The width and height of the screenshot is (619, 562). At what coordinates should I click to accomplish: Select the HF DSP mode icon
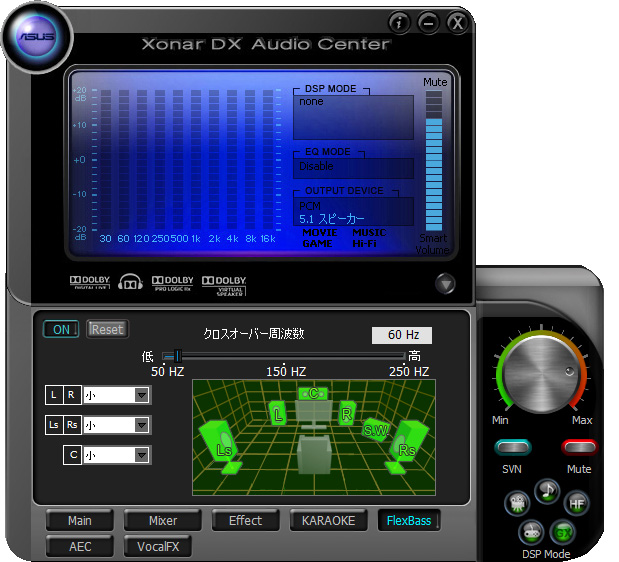tap(577, 502)
